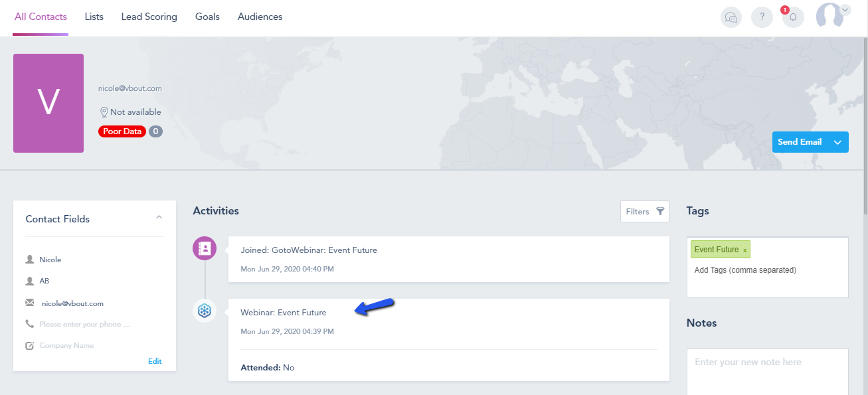Collapse the Contact Fields panel

coord(159,217)
